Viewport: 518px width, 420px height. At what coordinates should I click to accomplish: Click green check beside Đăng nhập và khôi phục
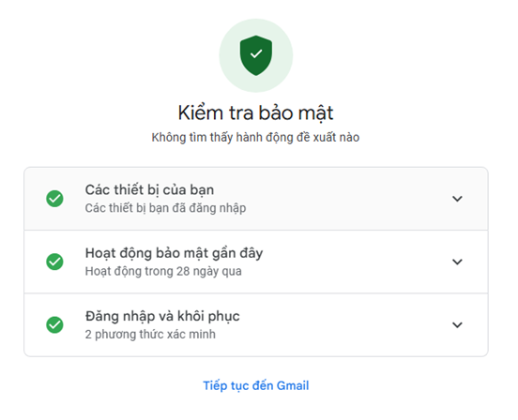pos(54,324)
